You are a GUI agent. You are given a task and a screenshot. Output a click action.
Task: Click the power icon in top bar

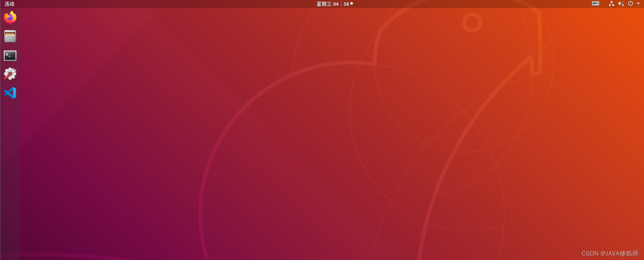[631, 3]
